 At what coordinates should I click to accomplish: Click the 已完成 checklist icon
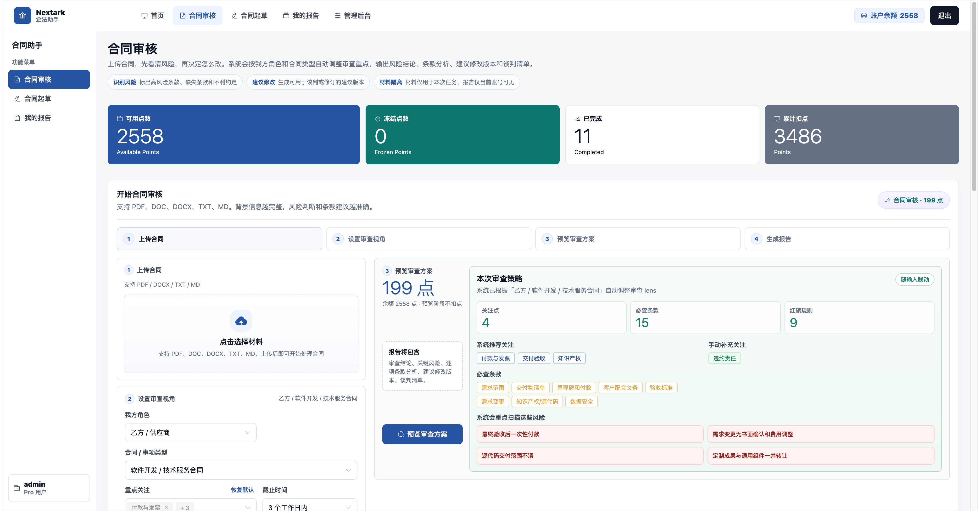(578, 119)
